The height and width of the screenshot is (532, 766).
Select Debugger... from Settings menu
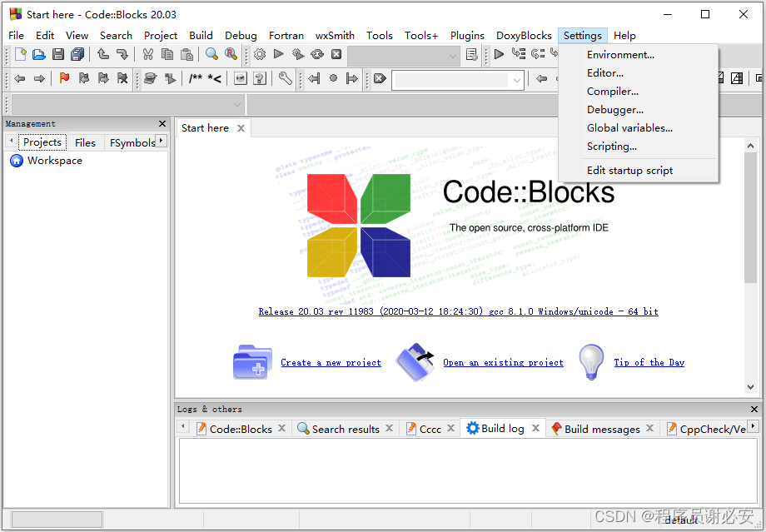pyautogui.click(x=615, y=110)
